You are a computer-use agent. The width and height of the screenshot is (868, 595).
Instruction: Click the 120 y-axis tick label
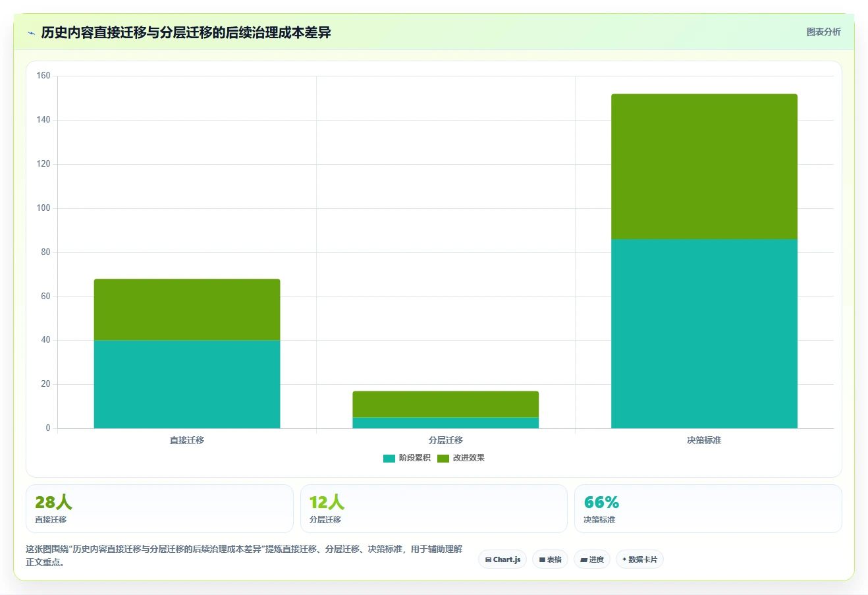(43, 164)
